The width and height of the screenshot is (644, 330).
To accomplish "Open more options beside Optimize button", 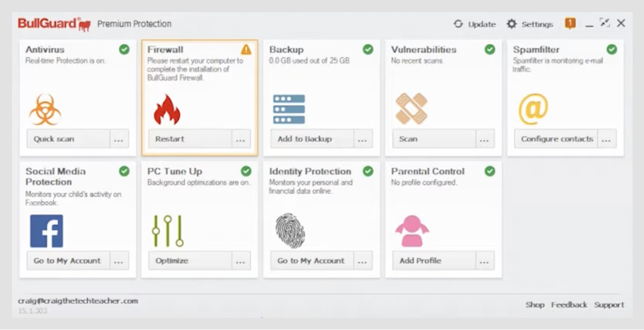I will pos(241,260).
